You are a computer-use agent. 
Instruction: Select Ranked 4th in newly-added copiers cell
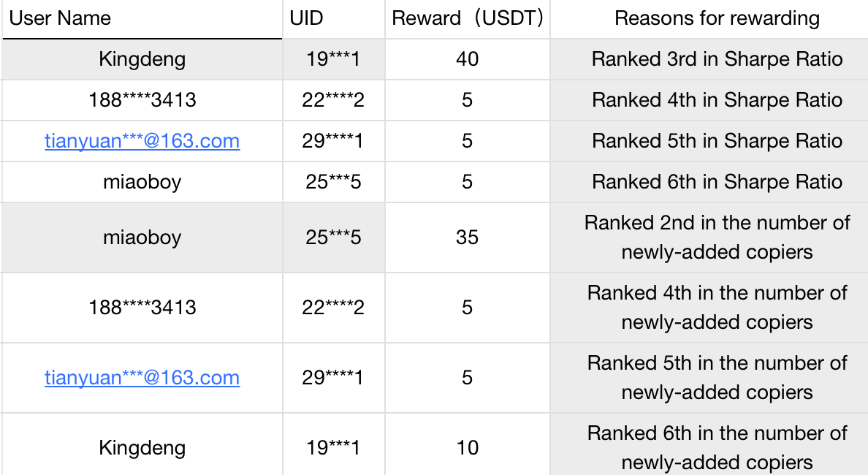pyautogui.click(x=717, y=308)
